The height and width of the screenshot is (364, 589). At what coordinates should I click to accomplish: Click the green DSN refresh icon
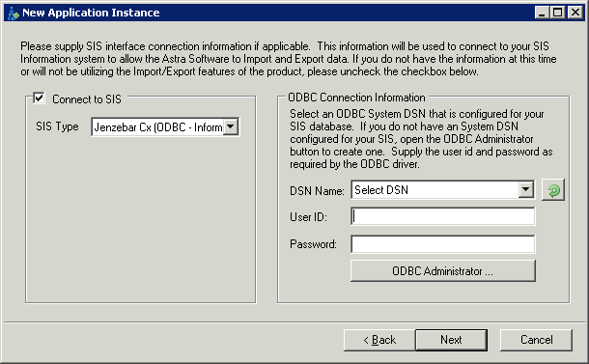click(553, 190)
